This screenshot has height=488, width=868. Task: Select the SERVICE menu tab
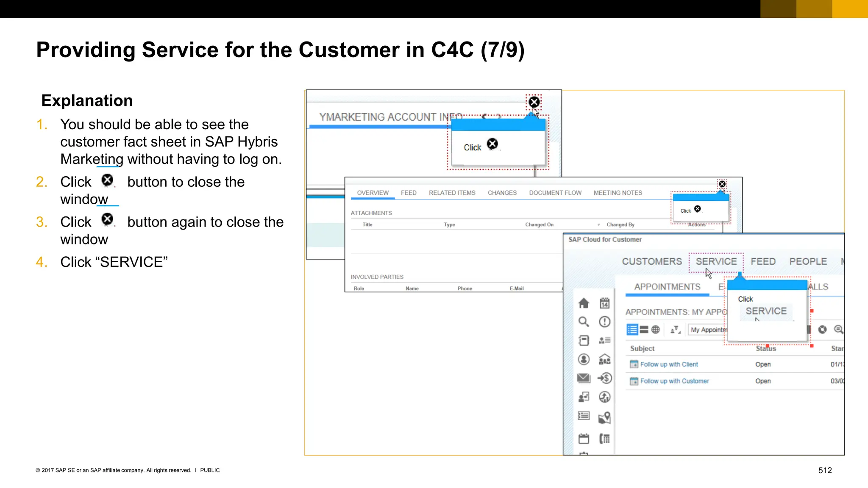coord(716,261)
